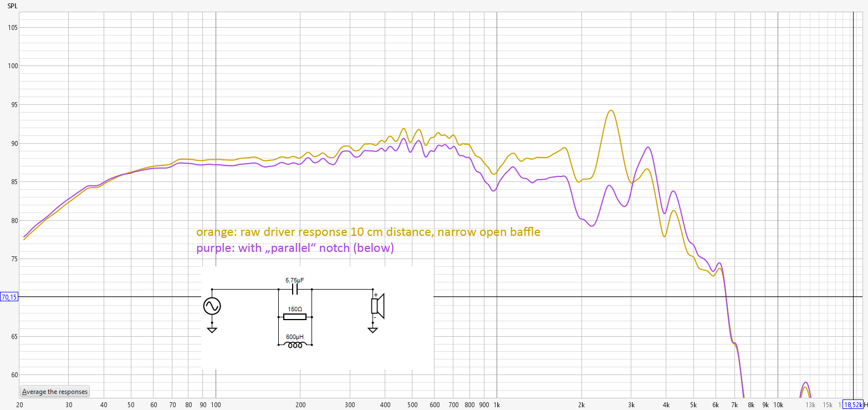Click the orange curve peak near 2.5 kHz
Screen dimensions: 868x410
click(x=611, y=110)
